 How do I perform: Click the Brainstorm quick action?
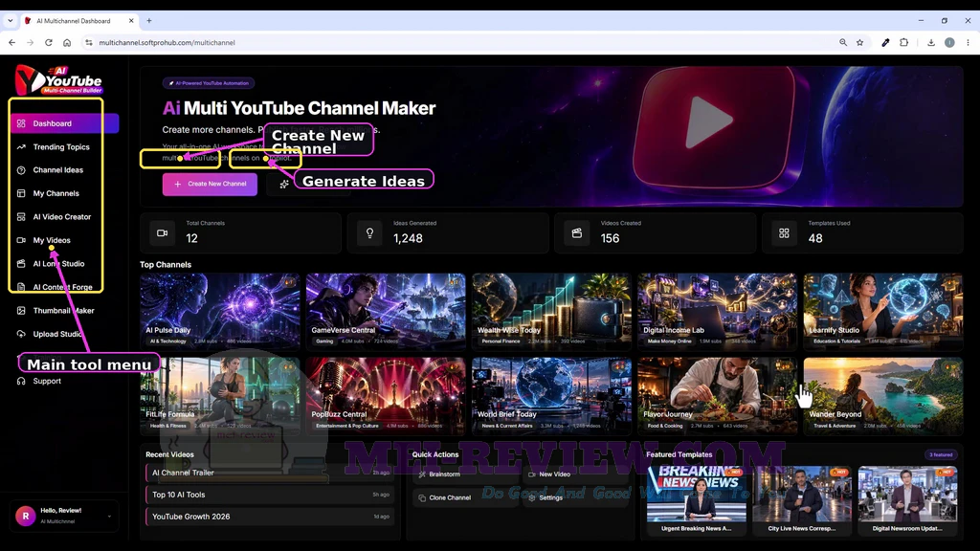click(465, 474)
